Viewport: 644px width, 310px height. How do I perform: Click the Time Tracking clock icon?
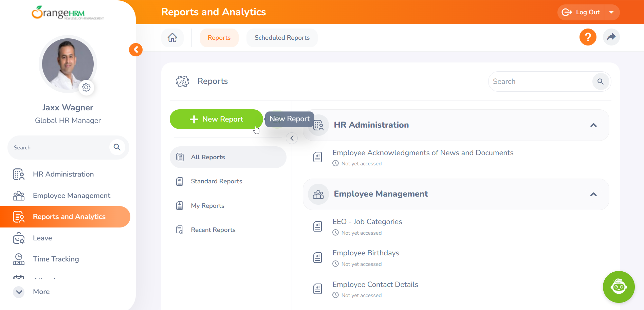pos(19,259)
